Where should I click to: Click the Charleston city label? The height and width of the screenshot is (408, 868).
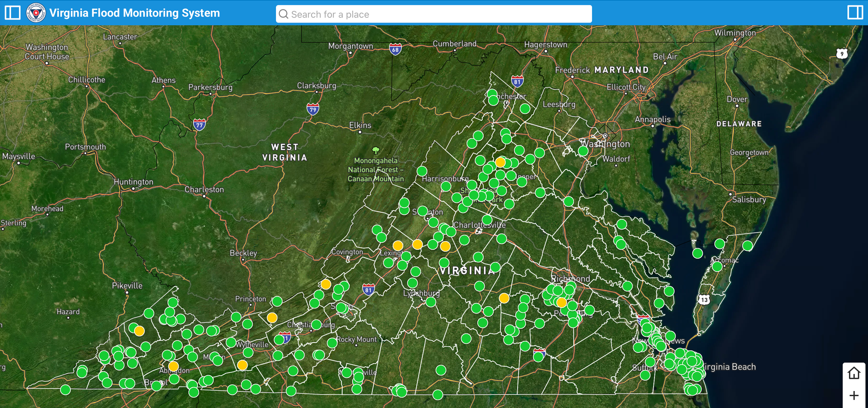click(x=204, y=189)
